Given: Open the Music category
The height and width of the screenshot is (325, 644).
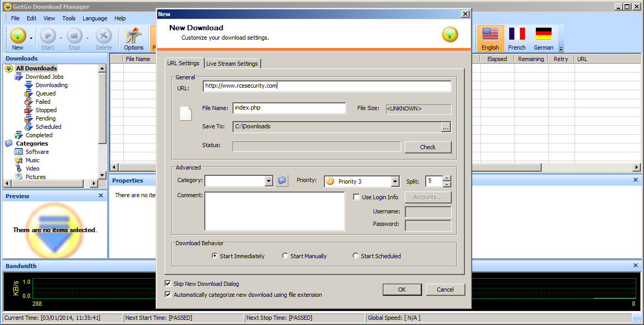Looking at the screenshot, I should point(32,160).
